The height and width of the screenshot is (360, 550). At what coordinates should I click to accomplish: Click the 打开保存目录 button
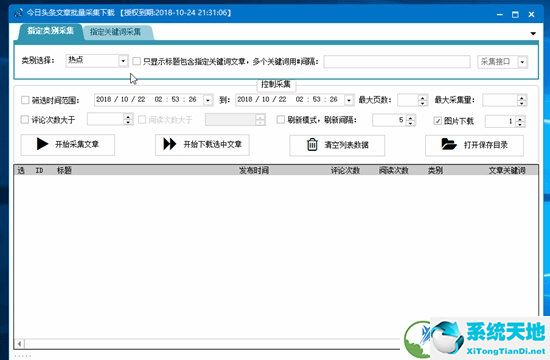[474, 145]
